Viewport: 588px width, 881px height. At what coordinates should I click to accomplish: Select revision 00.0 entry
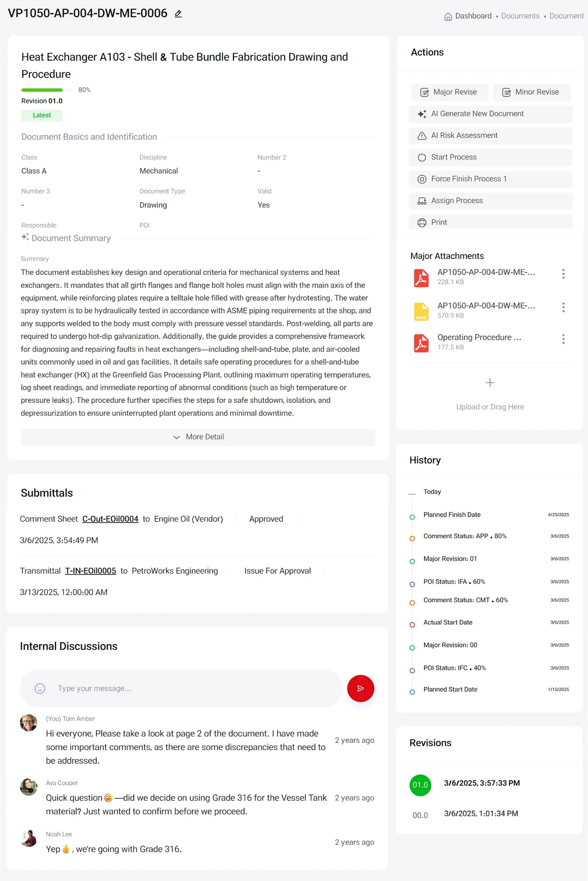point(420,815)
